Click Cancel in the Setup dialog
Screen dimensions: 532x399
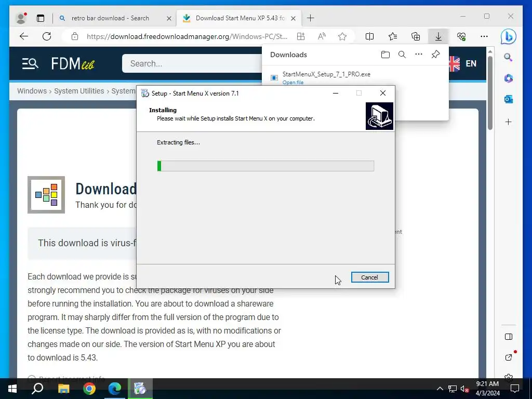[370, 277]
